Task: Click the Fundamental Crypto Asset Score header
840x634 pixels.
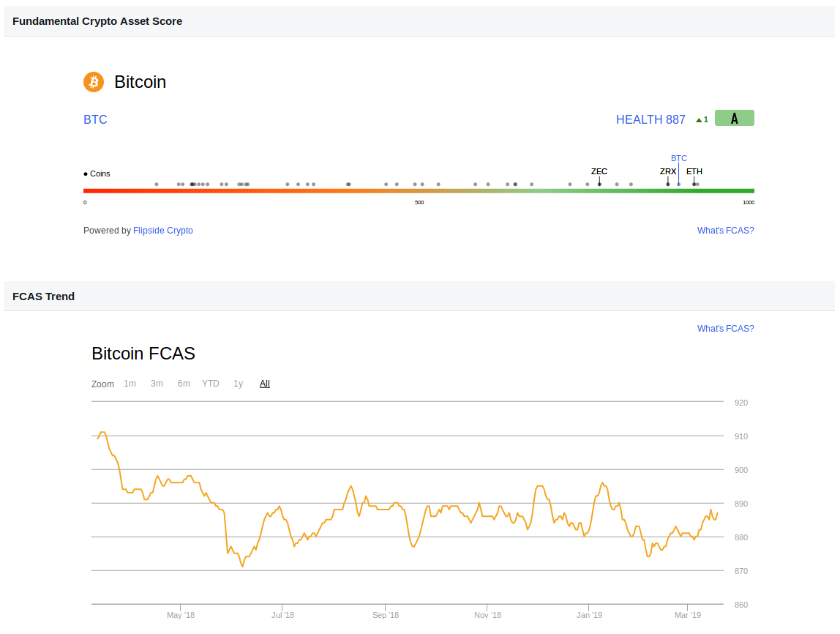Action: [97, 21]
